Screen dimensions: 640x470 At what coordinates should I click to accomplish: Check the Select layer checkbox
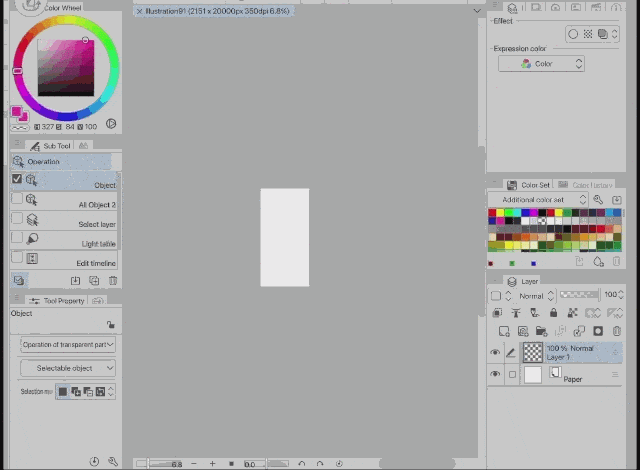pyautogui.click(x=17, y=218)
